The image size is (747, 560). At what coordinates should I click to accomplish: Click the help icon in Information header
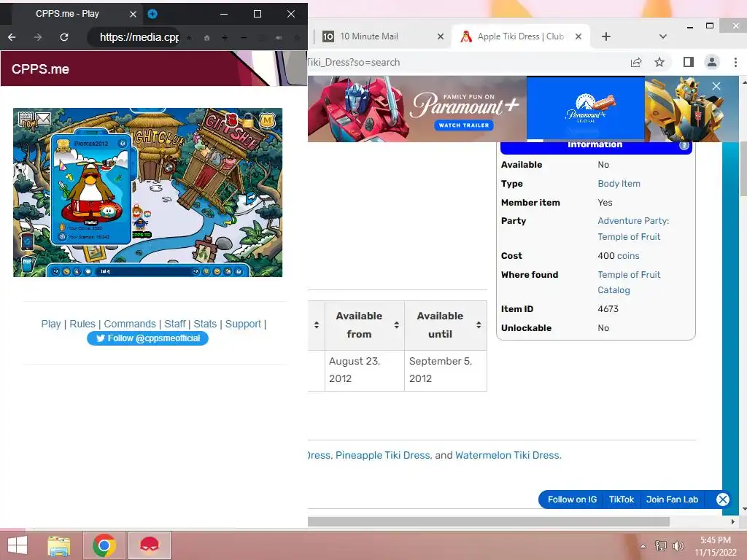(x=684, y=145)
